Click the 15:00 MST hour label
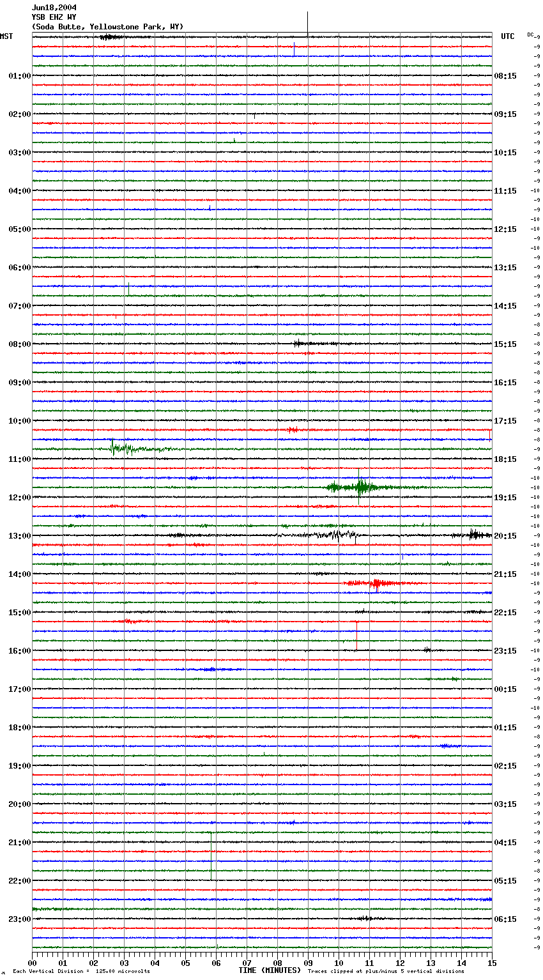543x980 pixels. click(20, 613)
